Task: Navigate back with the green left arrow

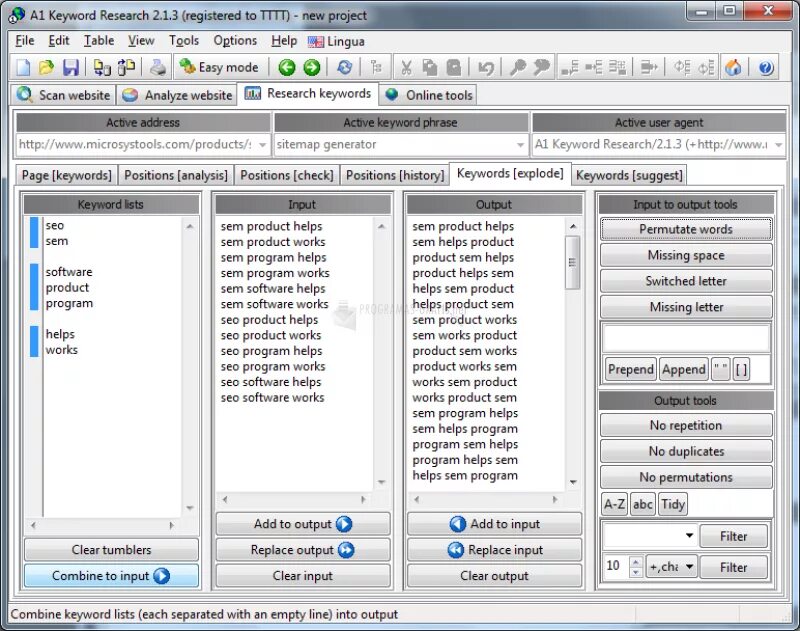Action: (x=287, y=67)
